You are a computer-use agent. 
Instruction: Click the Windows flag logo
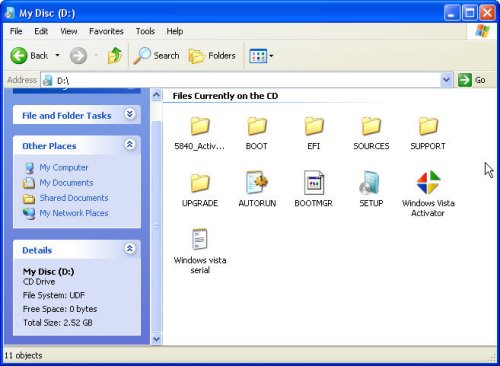(482, 31)
